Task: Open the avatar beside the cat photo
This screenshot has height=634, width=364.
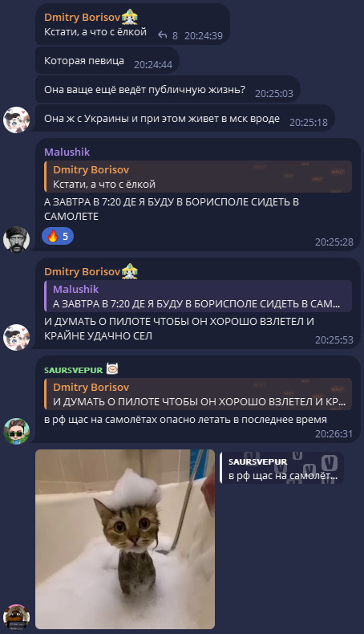Action: pos(17,617)
